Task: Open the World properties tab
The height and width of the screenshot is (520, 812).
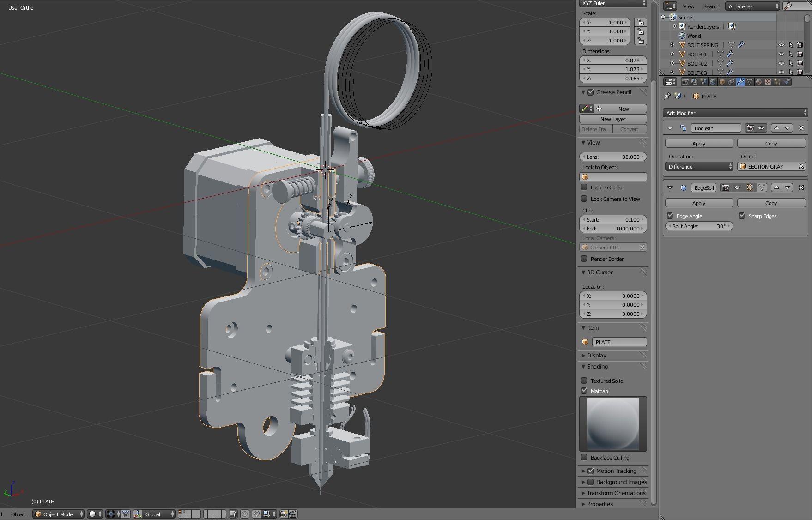Action: point(713,82)
